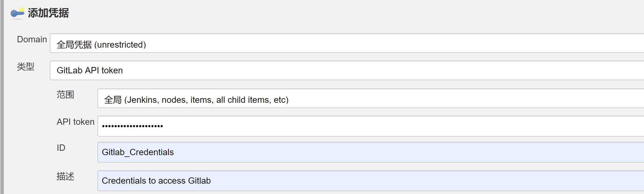Click the ID field containing Gitlab_Credentials
The height and width of the screenshot is (194, 644).
(x=371, y=152)
